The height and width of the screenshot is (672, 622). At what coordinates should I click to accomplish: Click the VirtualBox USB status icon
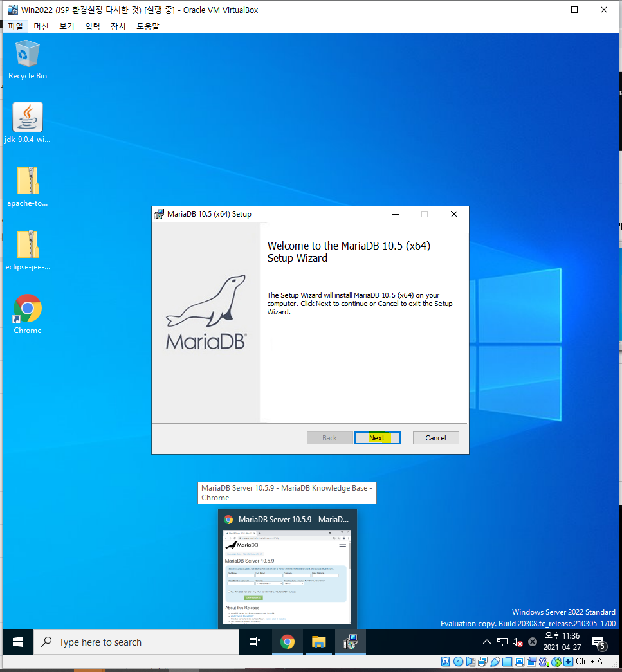tap(495, 661)
